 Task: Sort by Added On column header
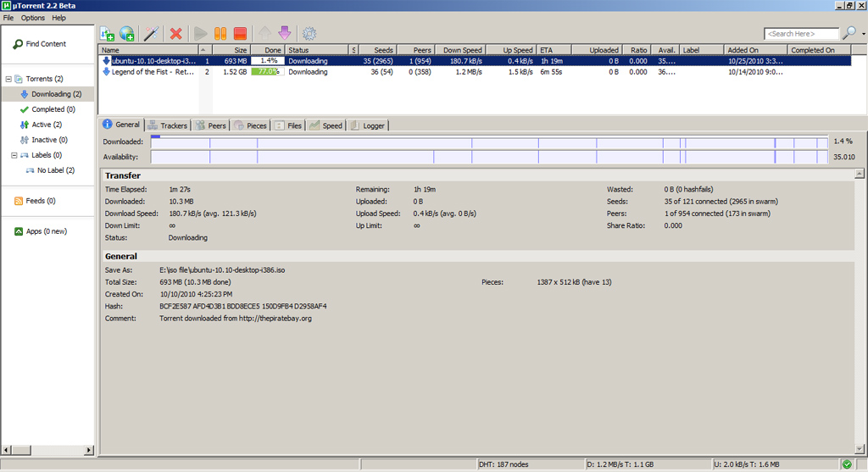click(755, 50)
